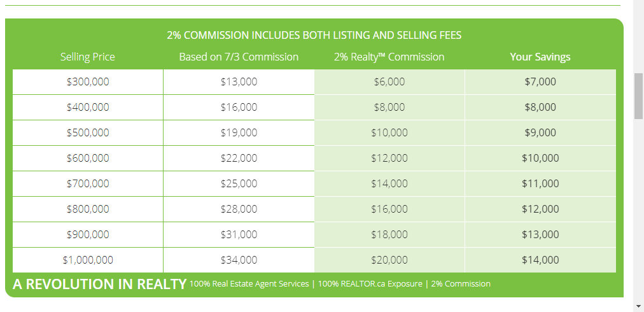Click the A REVOLUTION IN REALTY heading

100,284
